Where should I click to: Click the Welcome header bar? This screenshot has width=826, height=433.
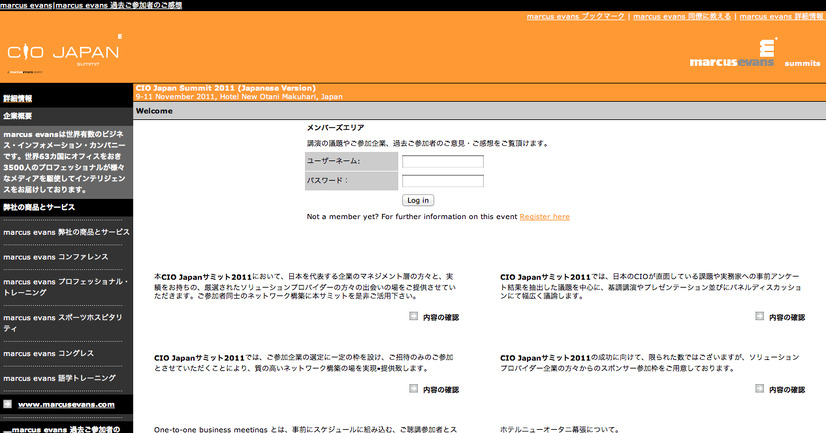479,111
